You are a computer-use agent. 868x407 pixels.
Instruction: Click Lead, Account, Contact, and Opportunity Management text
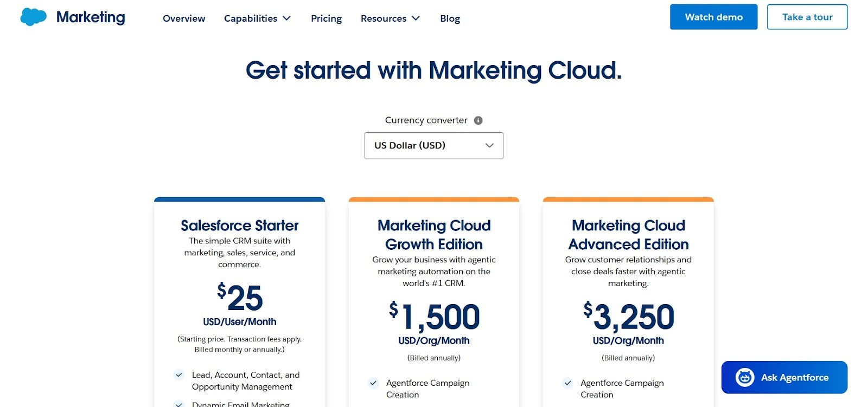pyautogui.click(x=245, y=380)
